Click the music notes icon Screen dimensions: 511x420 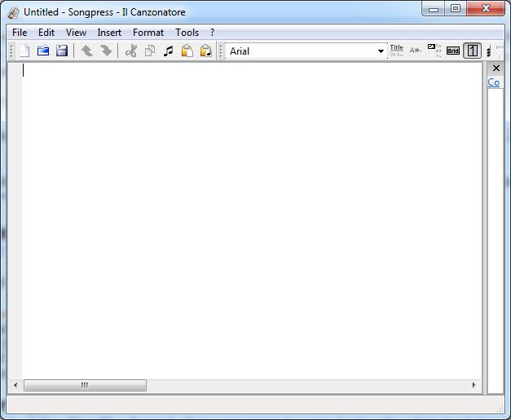click(x=169, y=51)
